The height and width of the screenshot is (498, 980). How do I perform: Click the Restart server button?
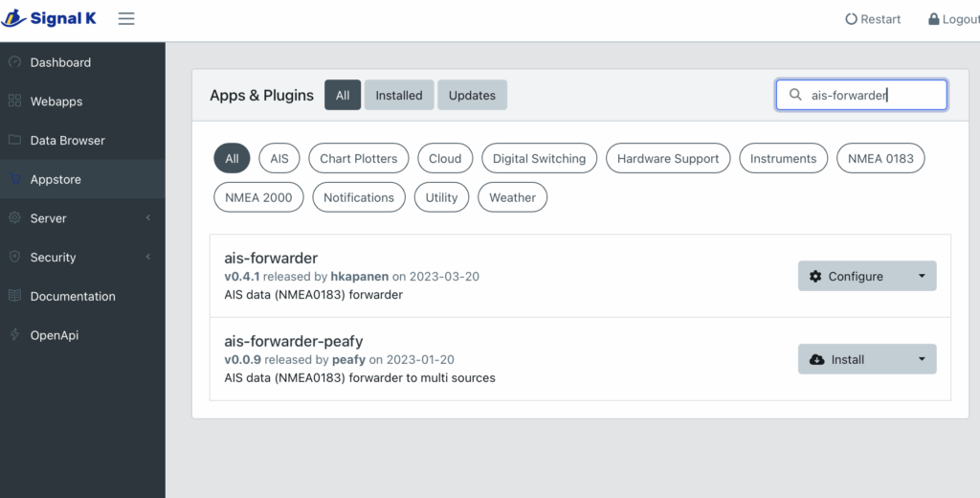873,19
